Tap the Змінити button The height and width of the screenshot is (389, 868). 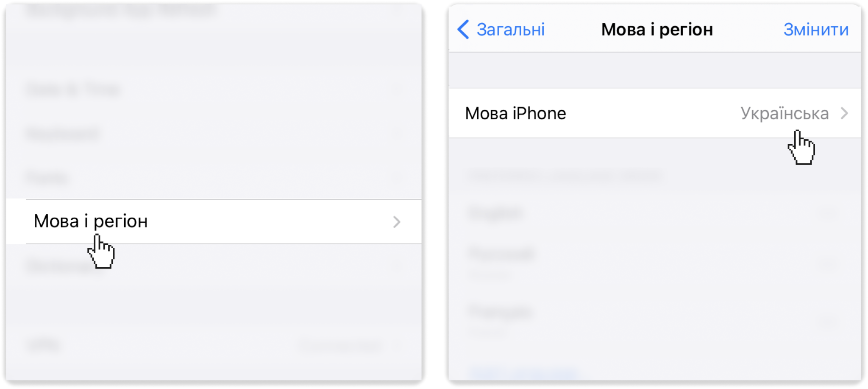[x=816, y=30]
